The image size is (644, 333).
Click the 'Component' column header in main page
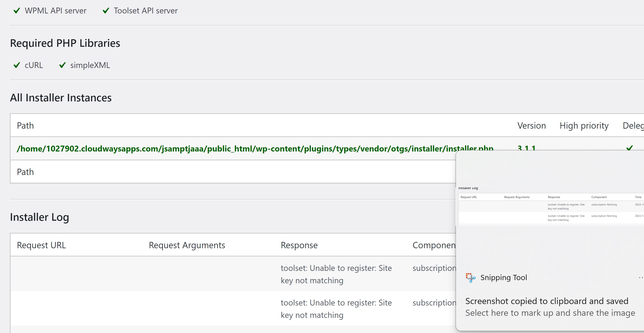click(434, 245)
